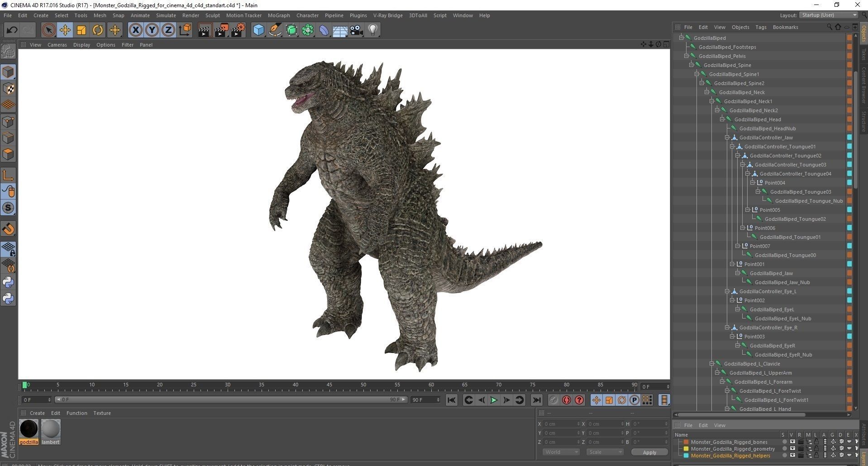Toggle the X axis lock
868x466 pixels.
135,30
